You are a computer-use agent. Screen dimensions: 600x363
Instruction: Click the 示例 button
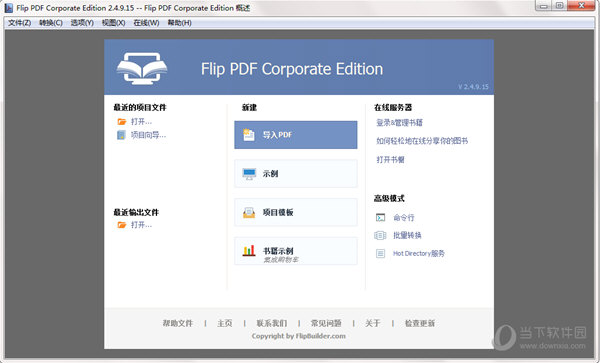(296, 174)
